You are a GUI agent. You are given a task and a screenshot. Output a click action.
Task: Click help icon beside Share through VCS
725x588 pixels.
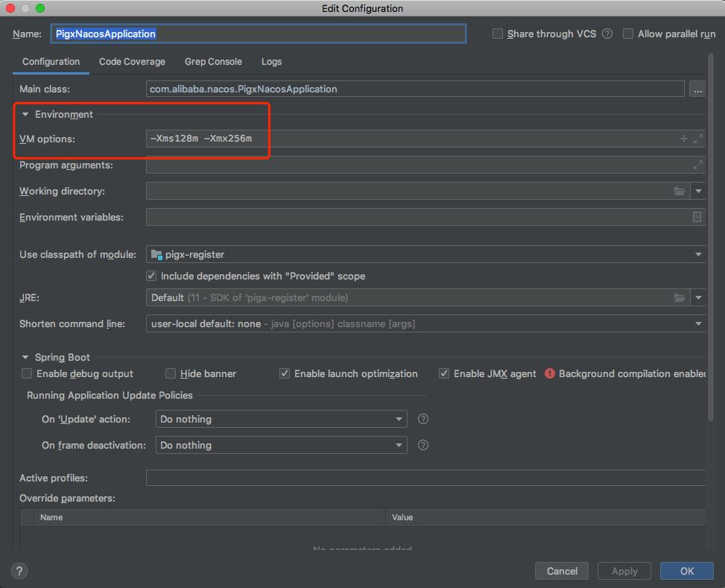(607, 34)
